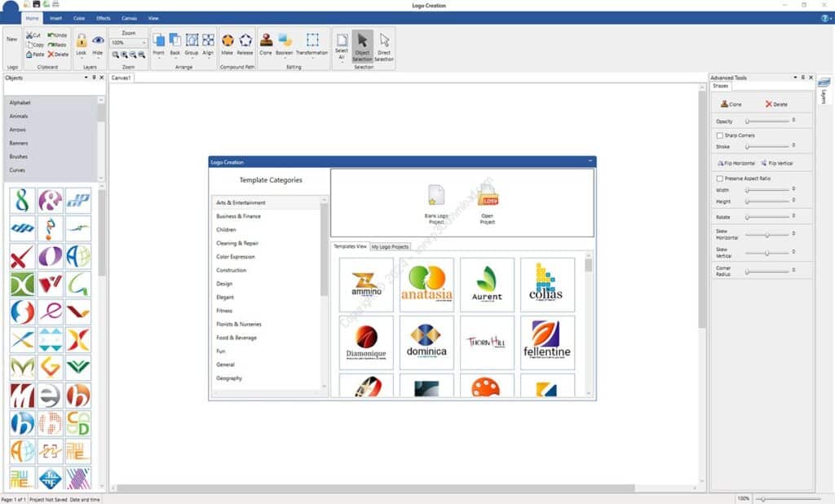Open the Effects ribbon tab
This screenshot has height=504, width=835.
tap(104, 18)
